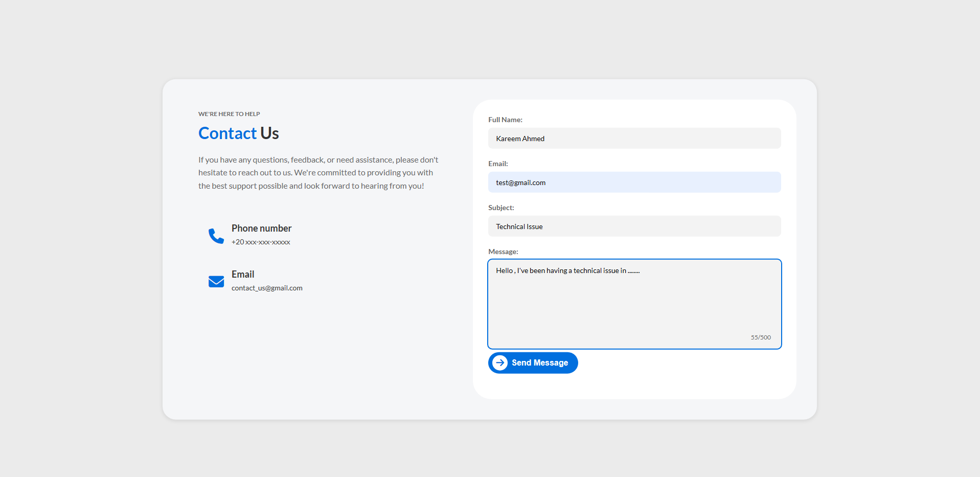
Task: Click the arrow icon inside Send Message button
Action: (499, 362)
